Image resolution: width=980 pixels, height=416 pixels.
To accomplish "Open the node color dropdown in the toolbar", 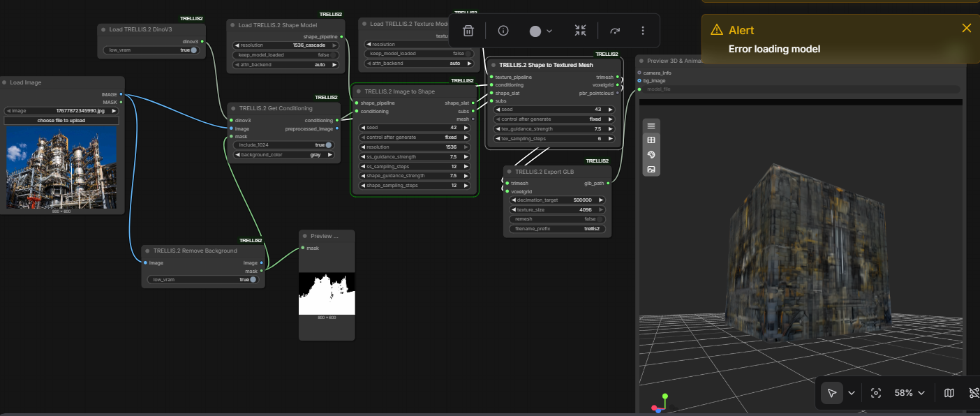I will [541, 31].
